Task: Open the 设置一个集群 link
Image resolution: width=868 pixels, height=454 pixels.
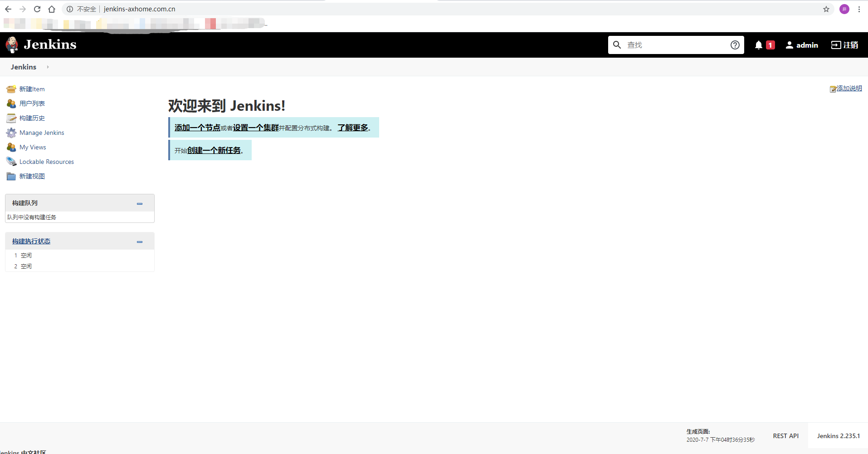Action: [x=256, y=128]
